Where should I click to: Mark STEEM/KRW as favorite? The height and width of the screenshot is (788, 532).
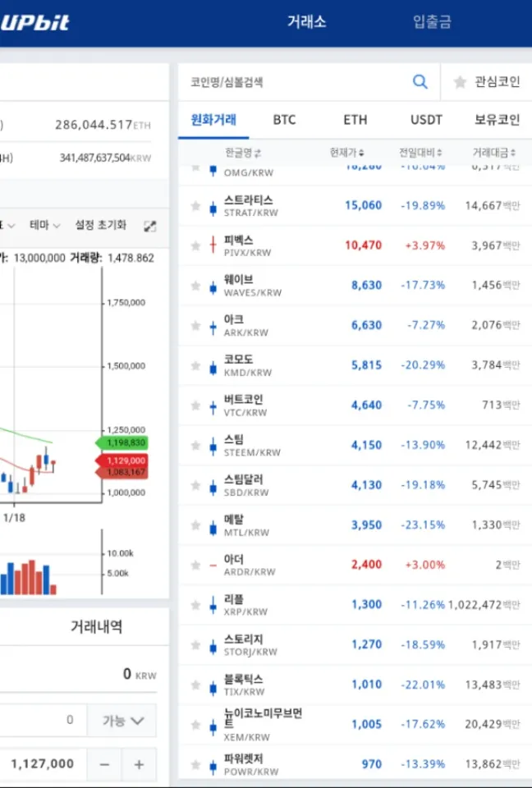[195, 446]
